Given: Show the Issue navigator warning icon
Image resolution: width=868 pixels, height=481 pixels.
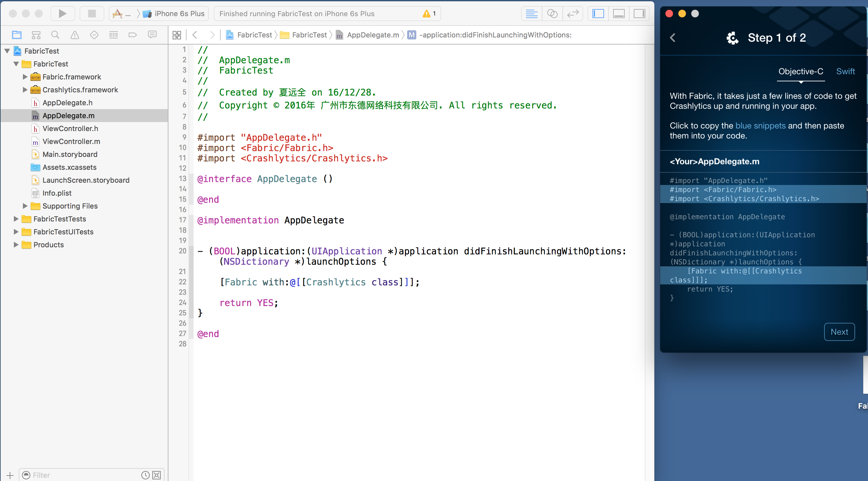Looking at the screenshot, I should pos(75,35).
